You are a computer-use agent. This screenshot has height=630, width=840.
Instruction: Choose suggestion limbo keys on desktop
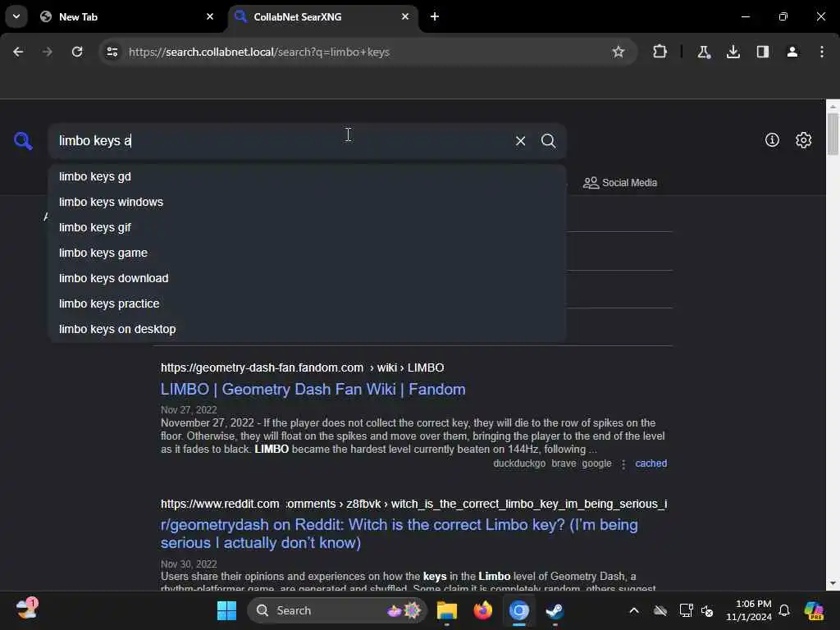click(307, 330)
